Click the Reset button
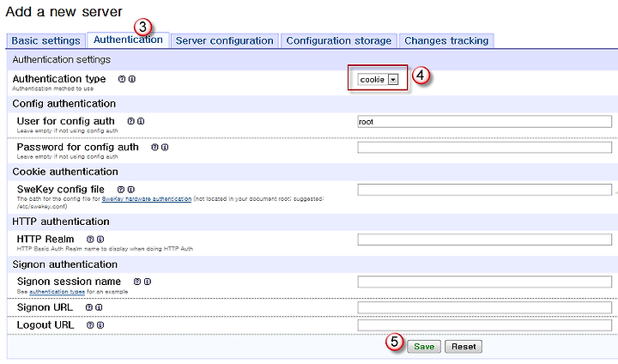Screen dimensions: 618x364 463,347
